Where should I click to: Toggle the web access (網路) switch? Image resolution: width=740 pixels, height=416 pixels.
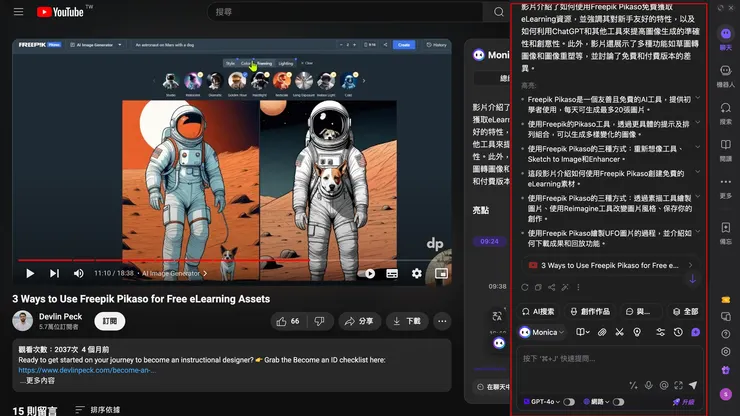coord(618,402)
